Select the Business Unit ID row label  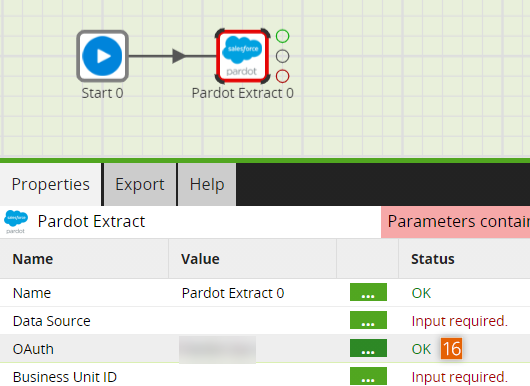65,377
